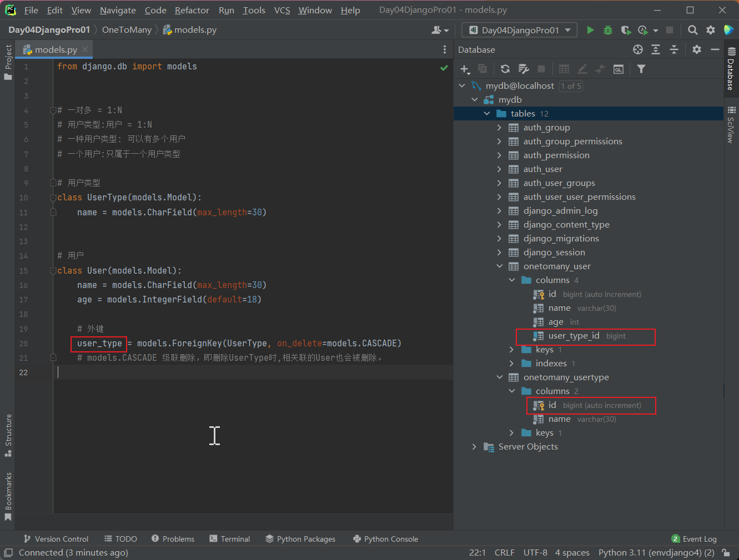
Task: Open the Event Log
Action: tap(694, 538)
